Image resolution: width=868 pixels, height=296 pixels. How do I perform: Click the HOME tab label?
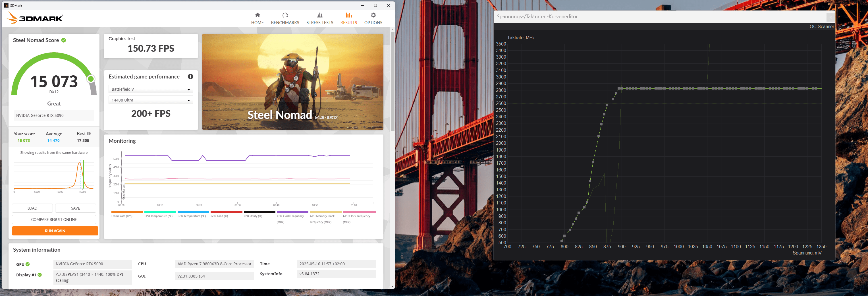click(258, 22)
